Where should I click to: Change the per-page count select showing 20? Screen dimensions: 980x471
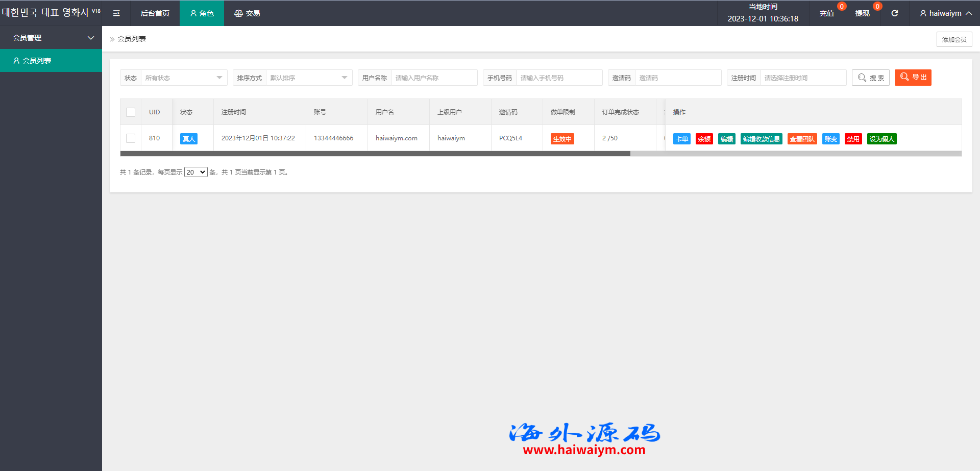pyautogui.click(x=195, y=172)
